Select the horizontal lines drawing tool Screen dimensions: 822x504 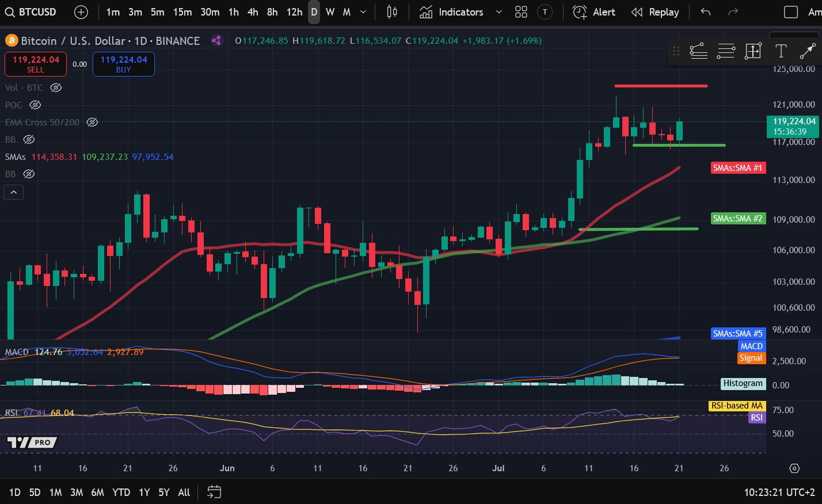[726, 51]
